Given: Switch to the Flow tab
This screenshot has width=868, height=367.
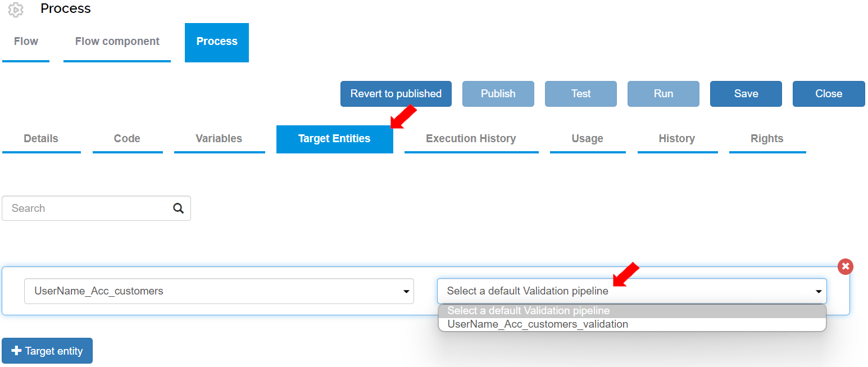Looking at the screenshot, I should point(26,42).
